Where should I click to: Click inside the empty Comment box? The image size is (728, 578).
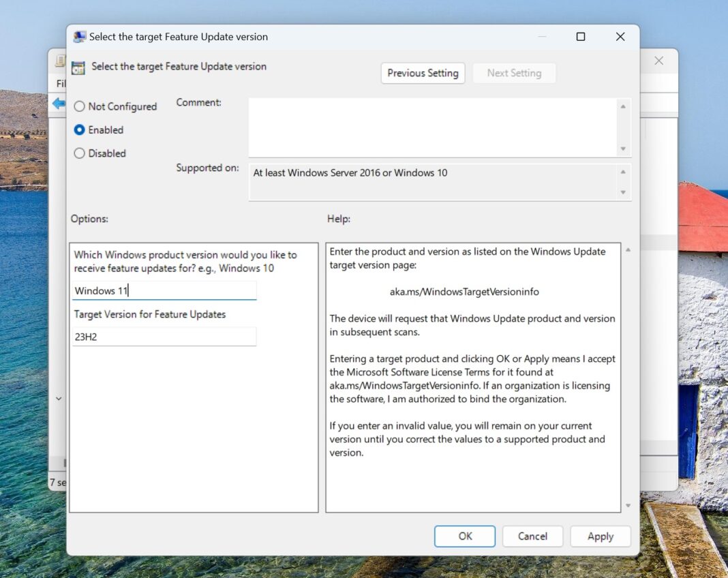pos(429,126)
